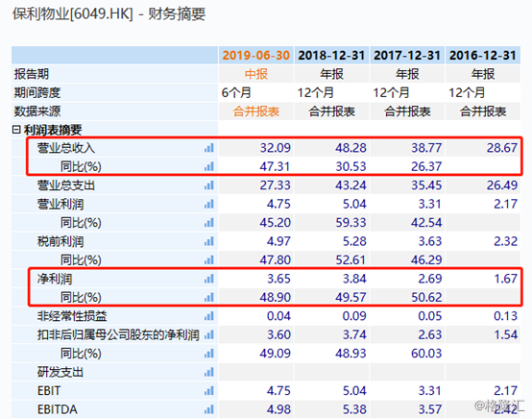532x419 pixels.
Task: Click the 营业总收入 row label
Action: 66,148
